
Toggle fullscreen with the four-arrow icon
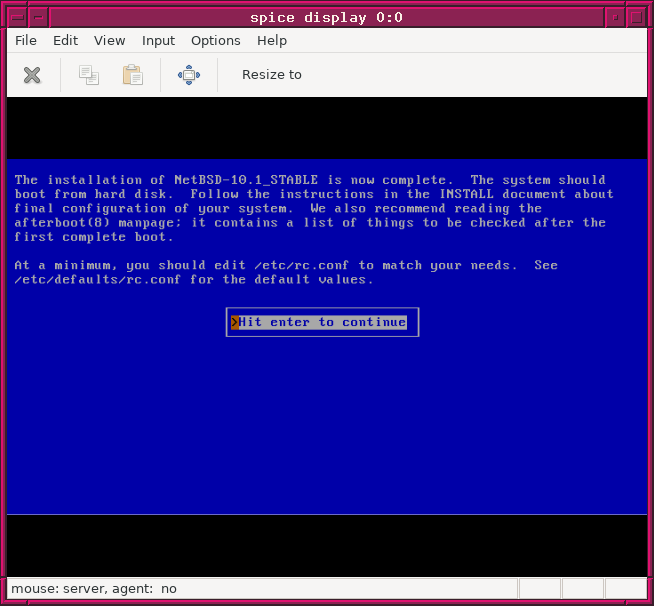(189, 75)
